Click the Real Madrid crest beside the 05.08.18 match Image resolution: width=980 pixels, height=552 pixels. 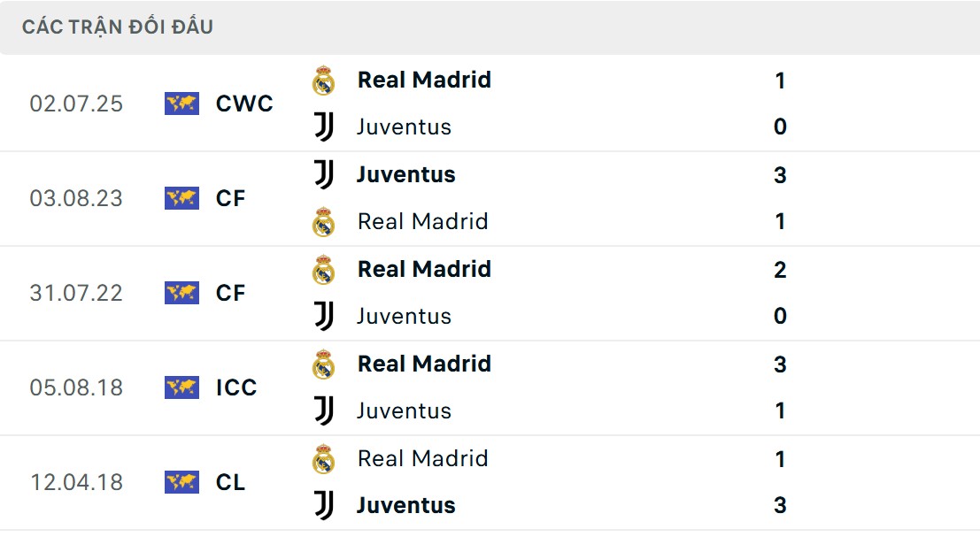pyautogui.click(x=324, y=364)
